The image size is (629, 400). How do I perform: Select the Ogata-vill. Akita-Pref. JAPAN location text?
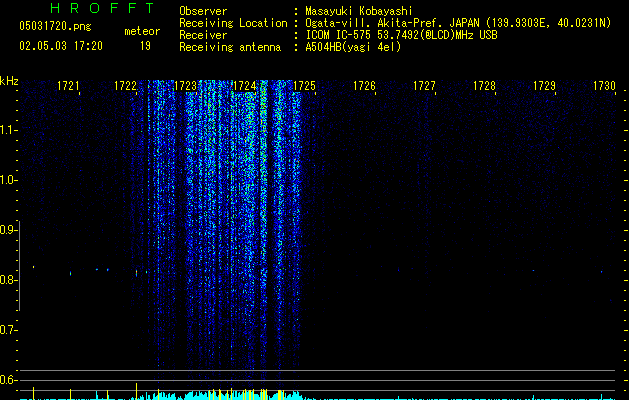(458, 23)
